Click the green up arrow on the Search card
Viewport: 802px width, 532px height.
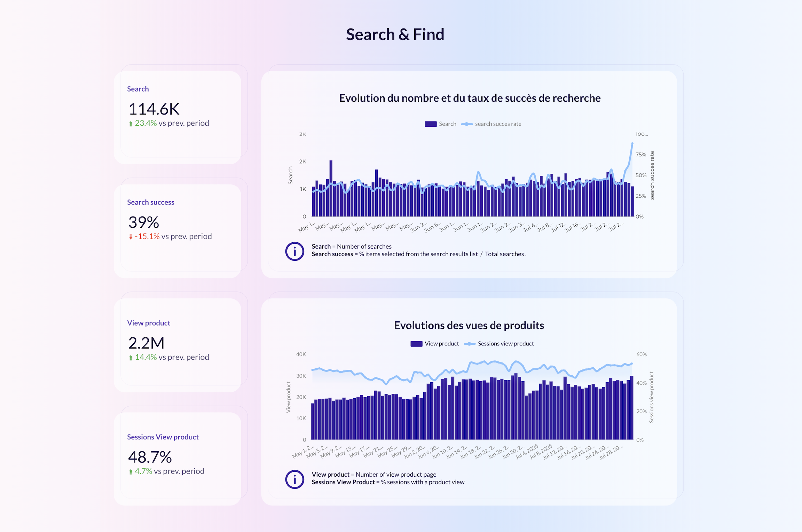click(131, 124)
